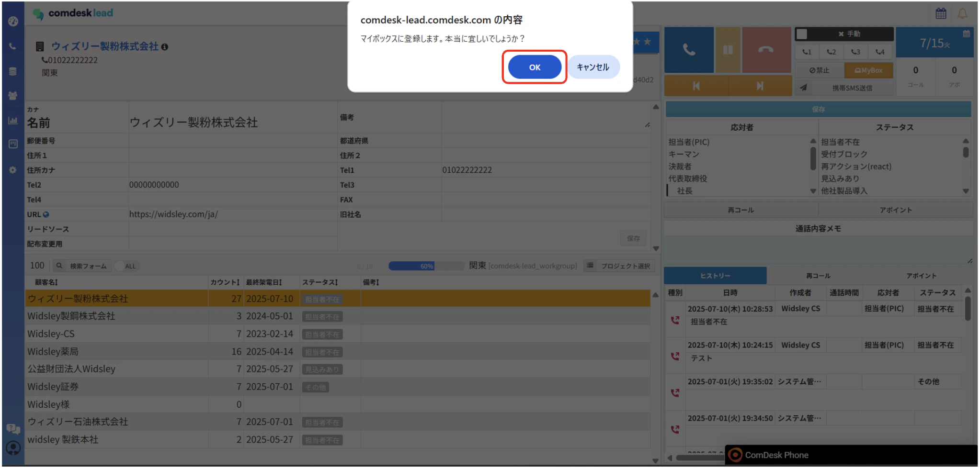The width and height of the screenshot is (980, 468).
Task: Select 担当者(PIC) in 応対者 list
Action: [x=689, y=142]
